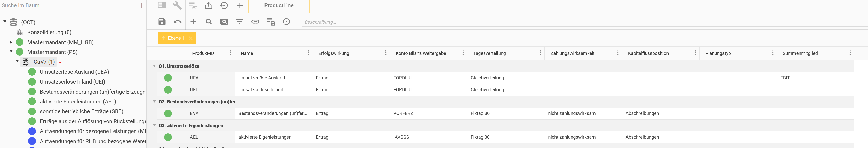Remove the Ebene 1 grouping chip

(191, 38)
